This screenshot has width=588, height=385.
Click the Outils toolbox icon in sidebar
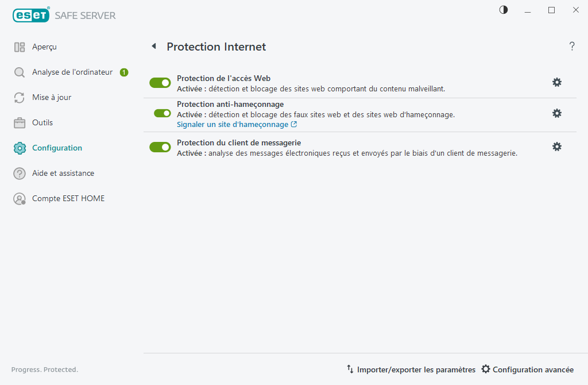tap(19, 122)
